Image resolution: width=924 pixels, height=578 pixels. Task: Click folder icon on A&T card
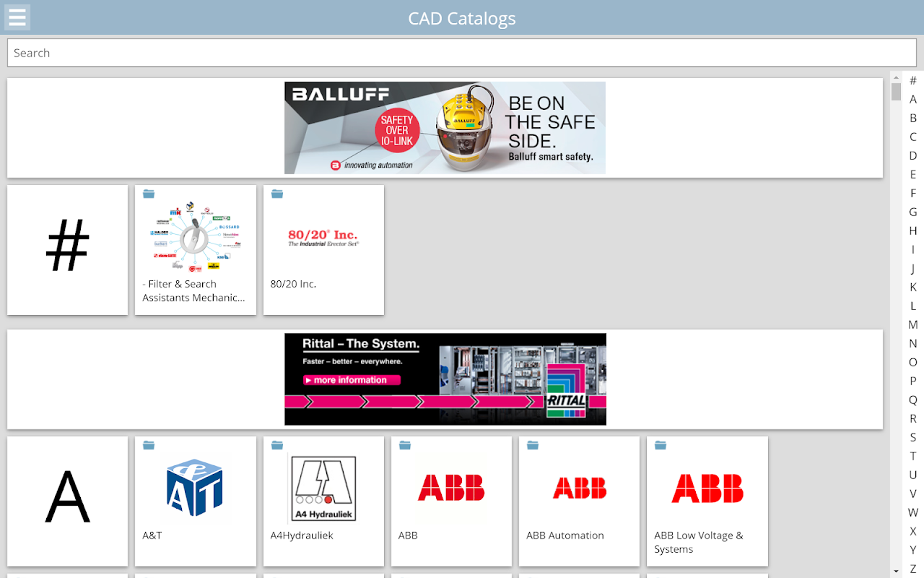tap(149, 445)
